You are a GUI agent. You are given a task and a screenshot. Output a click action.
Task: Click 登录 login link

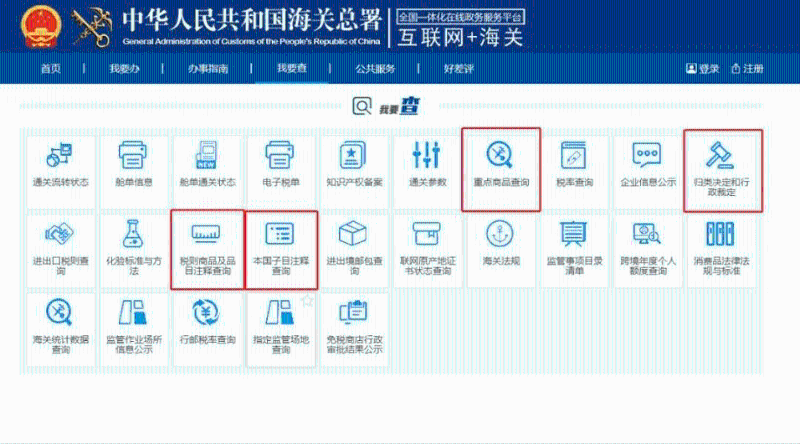coord(703,68)
